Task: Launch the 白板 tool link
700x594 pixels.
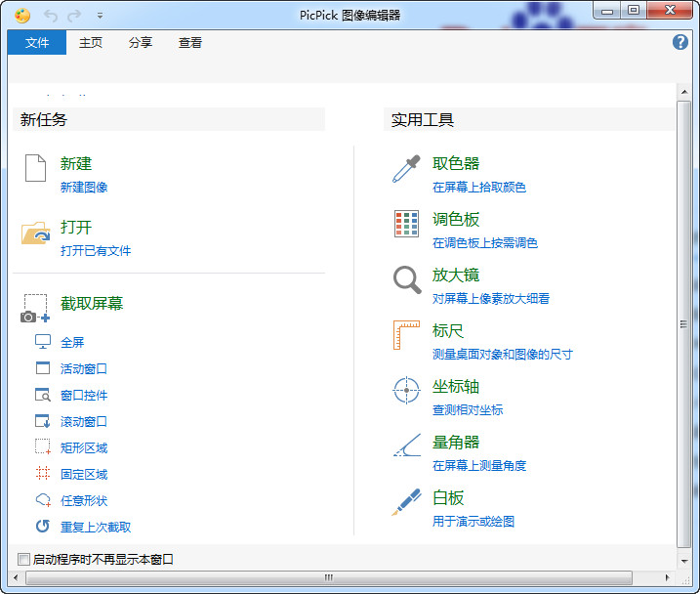Action: coord(448,498)
